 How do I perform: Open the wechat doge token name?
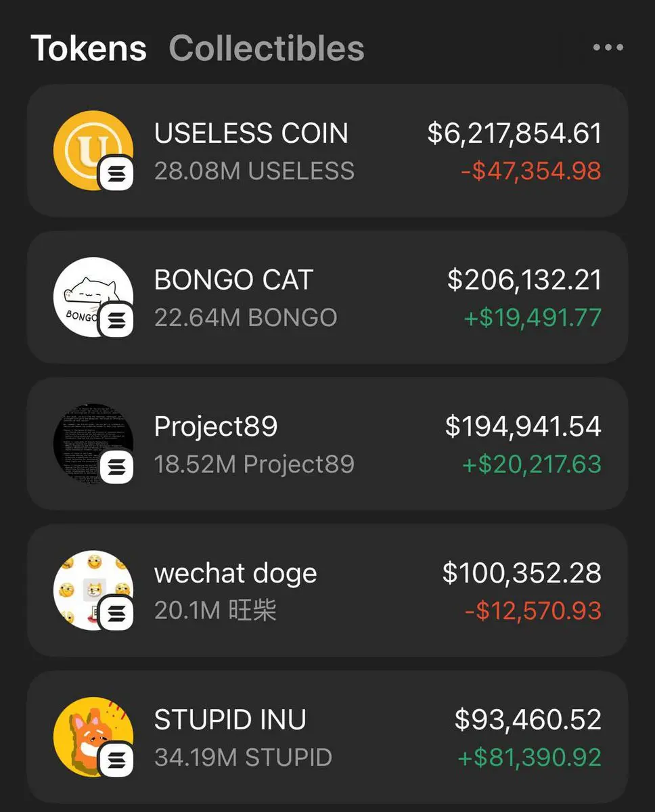(235, 574)
